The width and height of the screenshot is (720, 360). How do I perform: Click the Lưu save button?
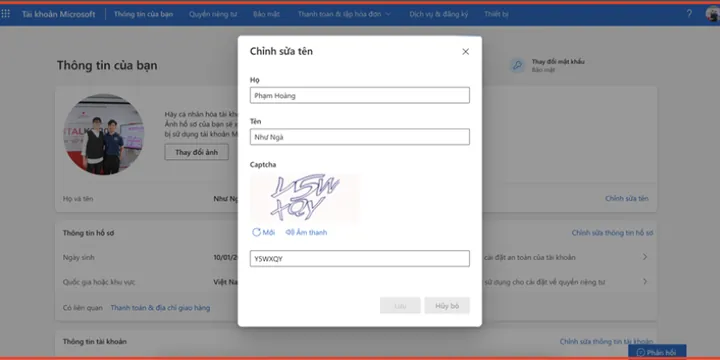pyautogui.click(x=400, y=306)
